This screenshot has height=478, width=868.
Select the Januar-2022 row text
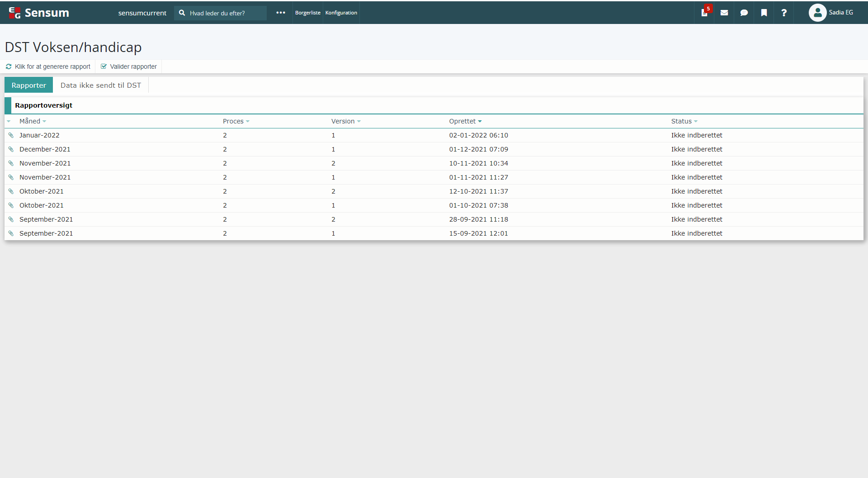click(39, 135)
